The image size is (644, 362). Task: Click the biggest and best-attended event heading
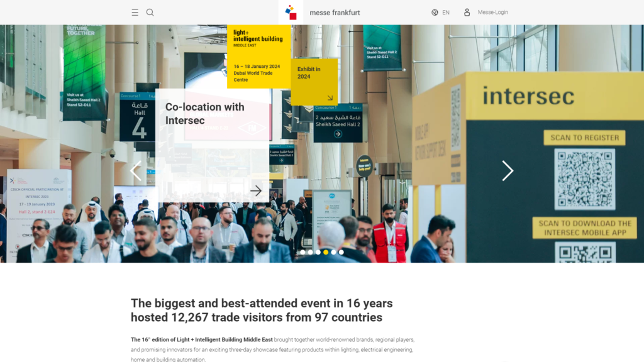pos(262,310)
